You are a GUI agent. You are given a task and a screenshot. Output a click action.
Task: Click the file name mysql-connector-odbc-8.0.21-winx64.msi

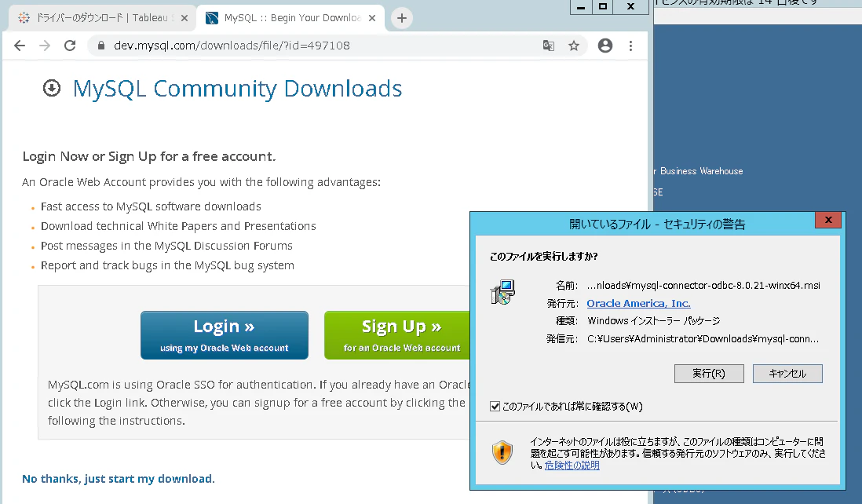tap(703, 285)
